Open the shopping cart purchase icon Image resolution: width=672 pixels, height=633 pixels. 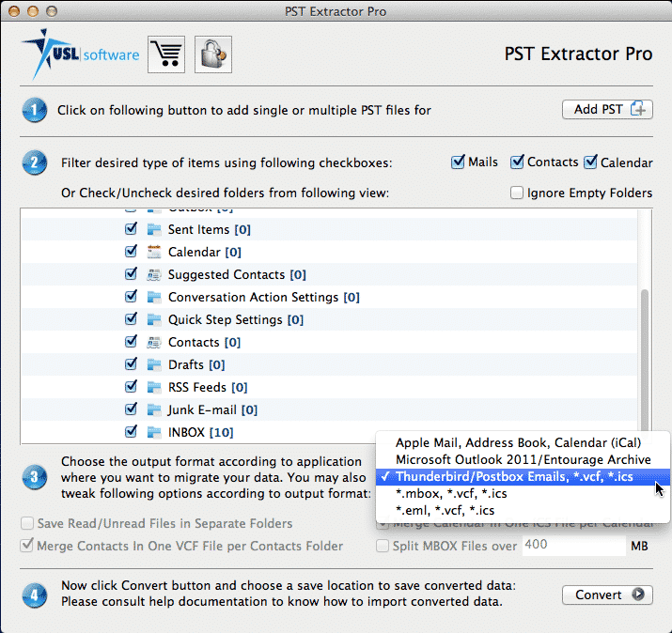166,54
